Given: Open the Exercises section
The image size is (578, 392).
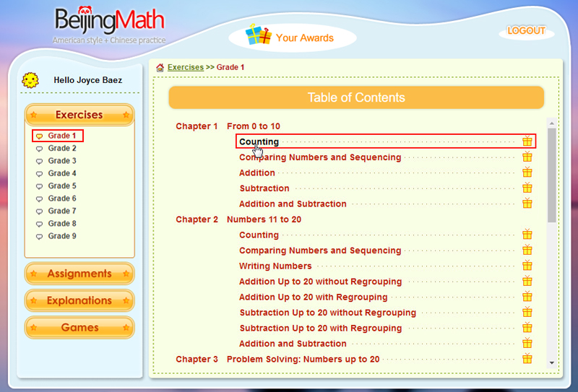Looking at the screenshot, I should point(79,115).
